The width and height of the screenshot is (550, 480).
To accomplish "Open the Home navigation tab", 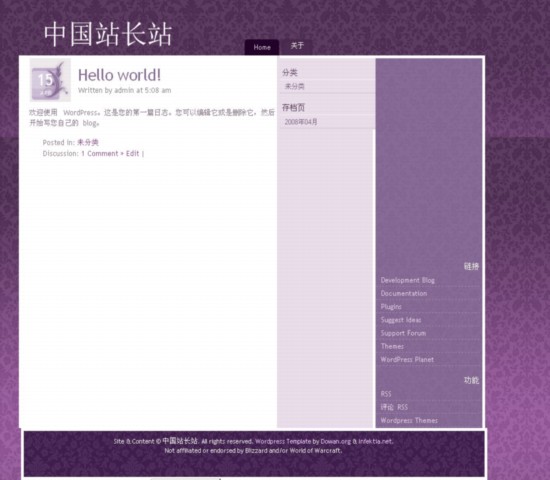I will click(x=262, y=47).
